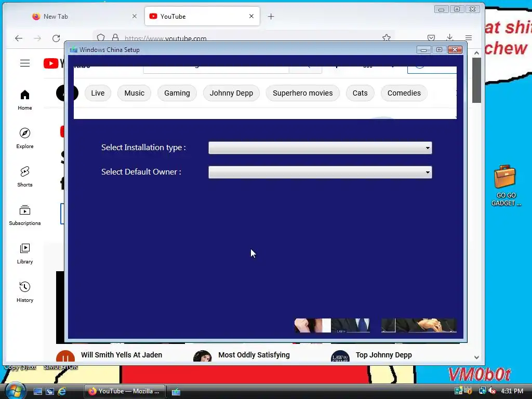Open Top Johnny Depp video title
Screen dimensions: 532x399
(384, 355)
